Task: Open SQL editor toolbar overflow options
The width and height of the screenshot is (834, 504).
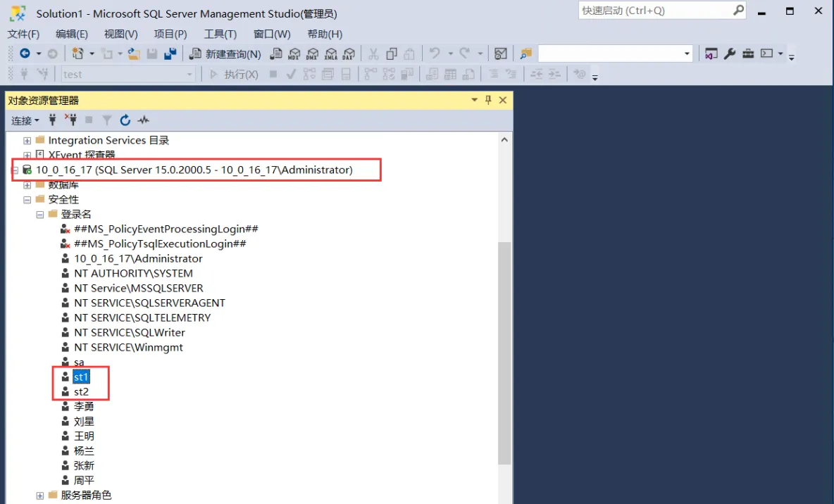Action: point(595,77)
